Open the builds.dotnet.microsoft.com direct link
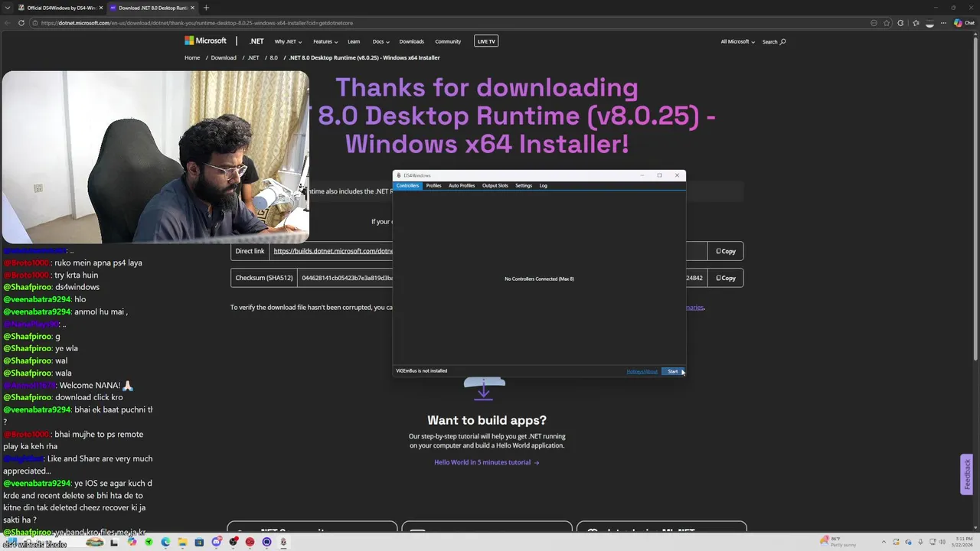The image size is (980, 551). click(333, 251)
